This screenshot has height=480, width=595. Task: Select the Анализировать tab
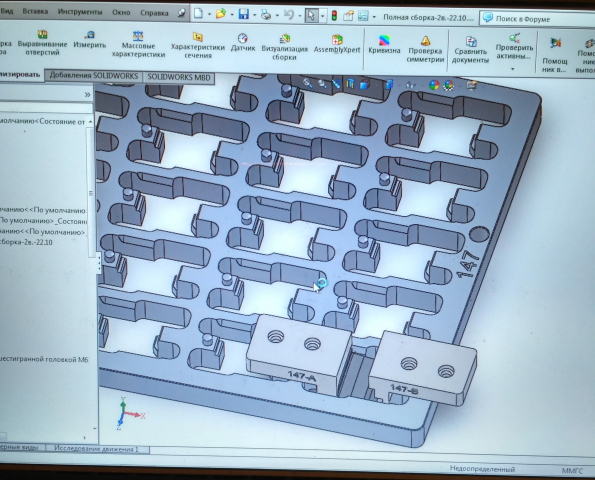click(x=20, y=74)
